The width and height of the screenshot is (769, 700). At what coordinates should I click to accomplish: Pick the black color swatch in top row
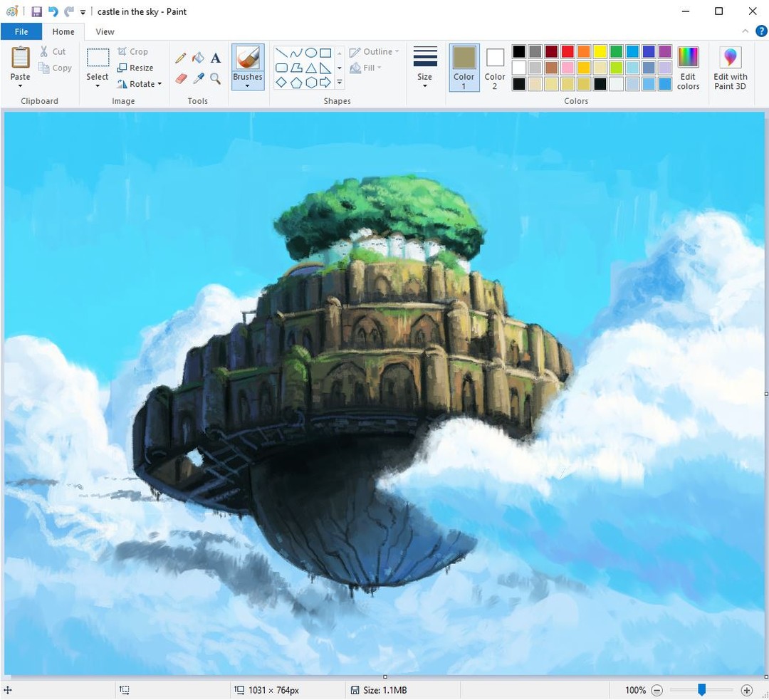click(519, 51)
